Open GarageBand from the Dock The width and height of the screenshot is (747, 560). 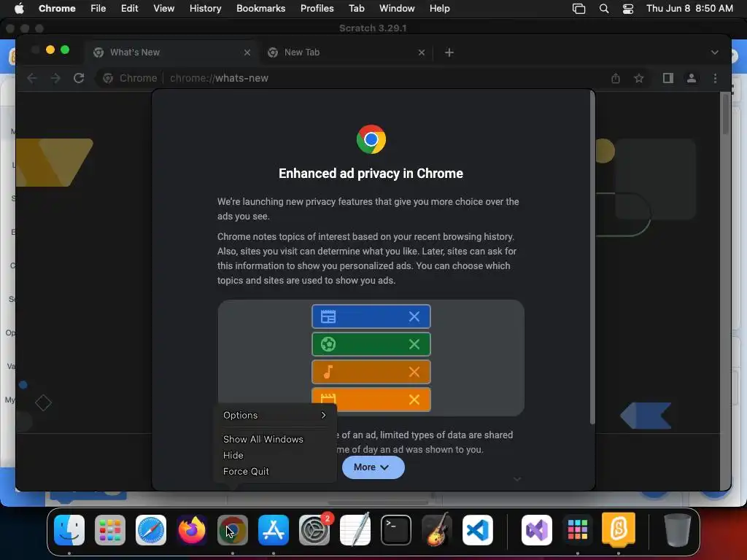coord(437,529)
